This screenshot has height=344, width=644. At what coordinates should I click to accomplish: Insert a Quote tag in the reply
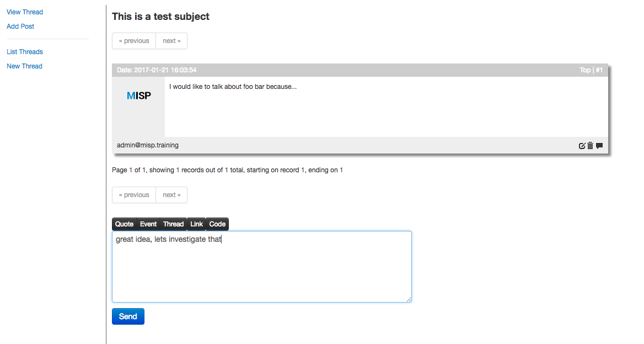click(x=124, y=224)
